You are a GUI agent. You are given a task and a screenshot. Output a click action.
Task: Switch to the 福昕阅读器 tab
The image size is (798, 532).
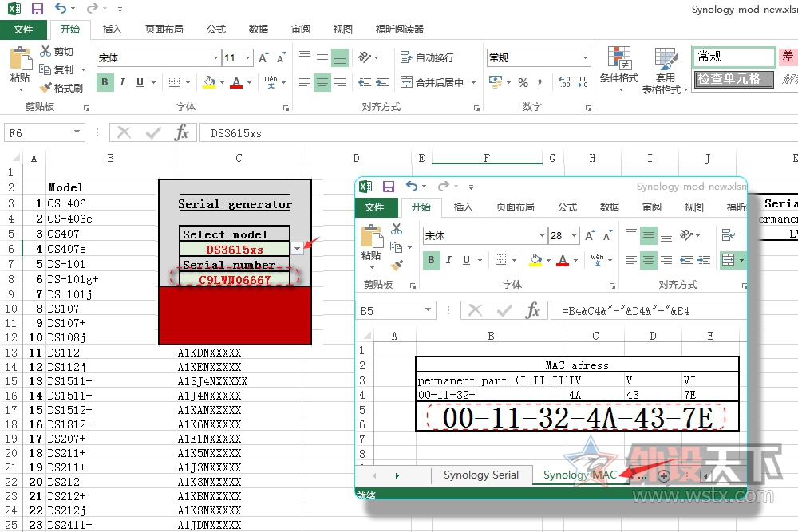[x=400, y=30]
